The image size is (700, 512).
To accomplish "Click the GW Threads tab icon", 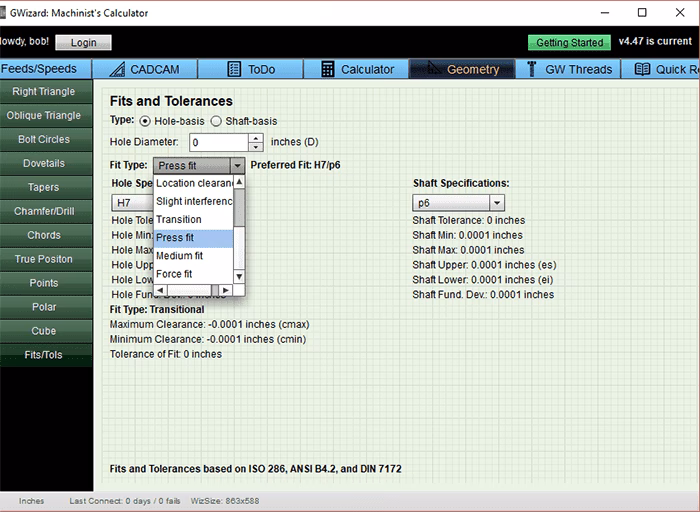I will tap(530, 69).
